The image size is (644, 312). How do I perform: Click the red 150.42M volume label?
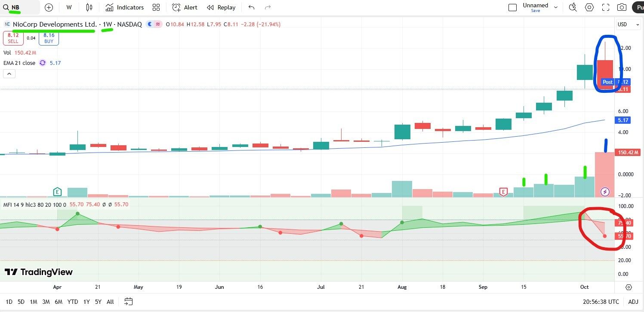tap(629, 153)
